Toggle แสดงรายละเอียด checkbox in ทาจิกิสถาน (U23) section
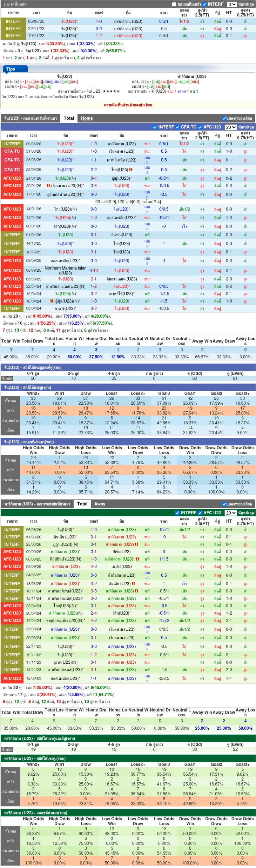Image resolution: width=256 pixels, height=868 pixels. point(224,504)
